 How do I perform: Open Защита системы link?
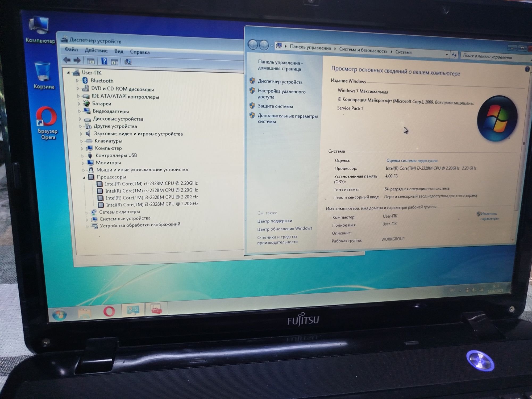point(275,106)
